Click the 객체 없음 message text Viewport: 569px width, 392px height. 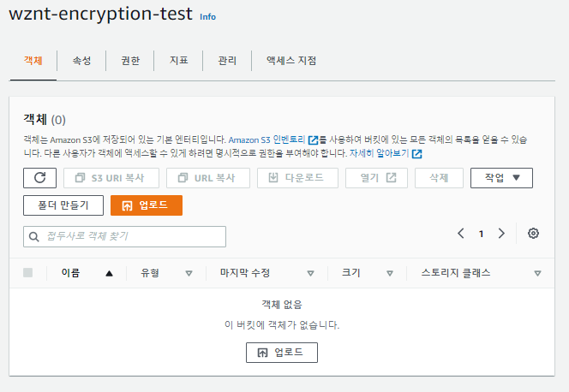(282, 305)
